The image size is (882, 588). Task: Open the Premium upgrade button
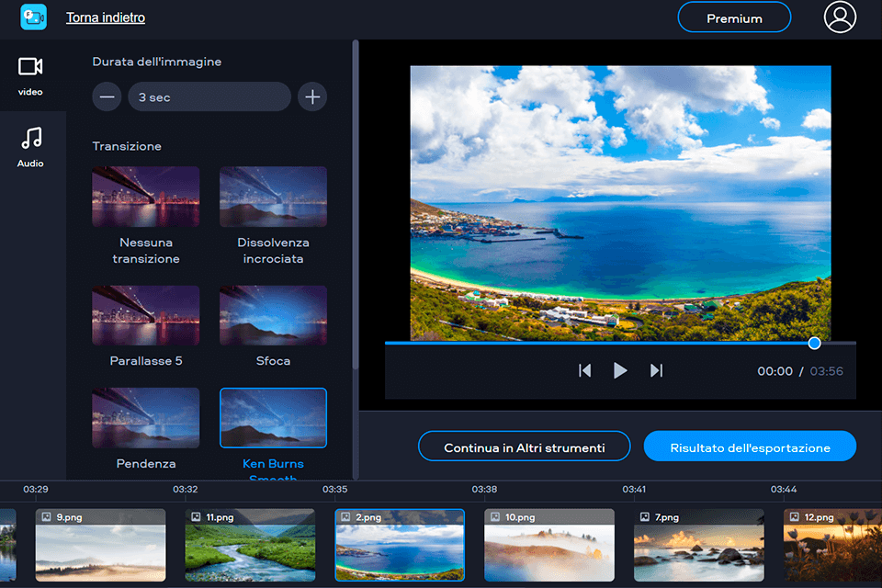tap(733, 17)
